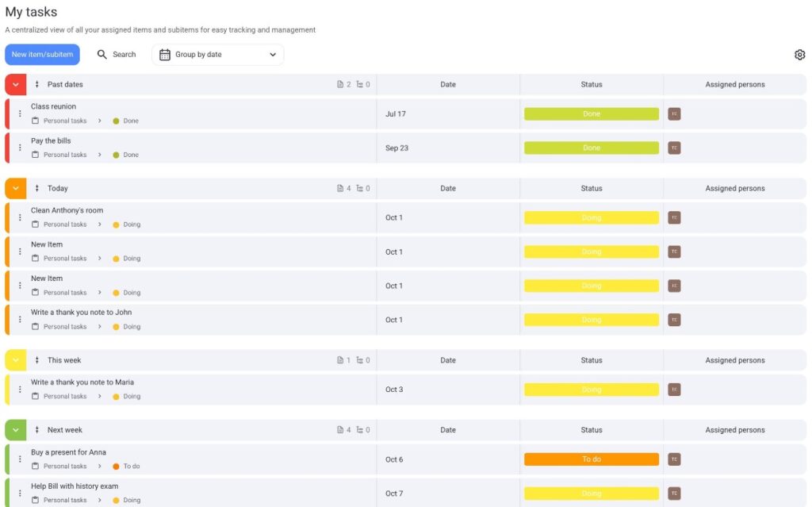
Task: Open the three-dot menu for Pay the bills
Action: point(20,148)
